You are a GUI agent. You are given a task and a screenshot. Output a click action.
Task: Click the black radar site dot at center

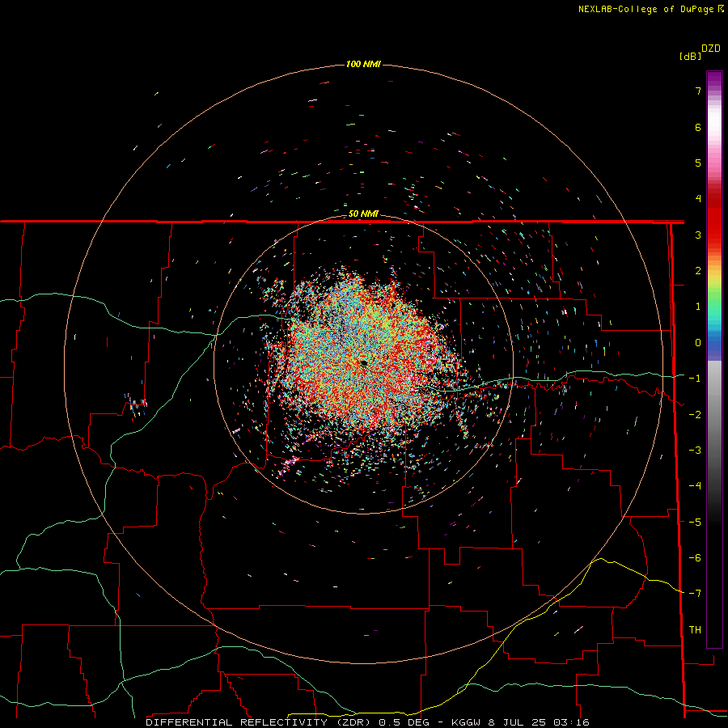point(364,363)
